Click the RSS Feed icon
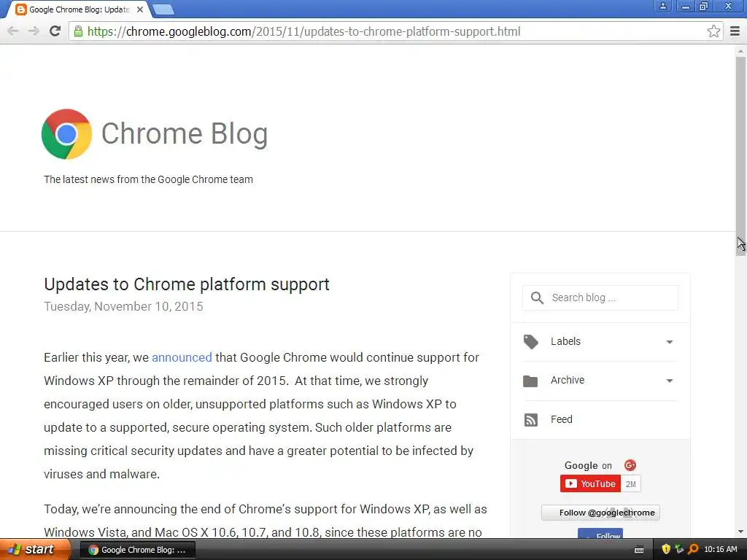747x560 pixels. [531, 419]
